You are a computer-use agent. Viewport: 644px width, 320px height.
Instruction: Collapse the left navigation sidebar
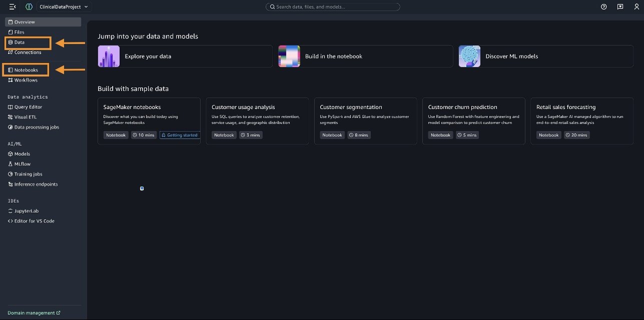click(11, 6)
